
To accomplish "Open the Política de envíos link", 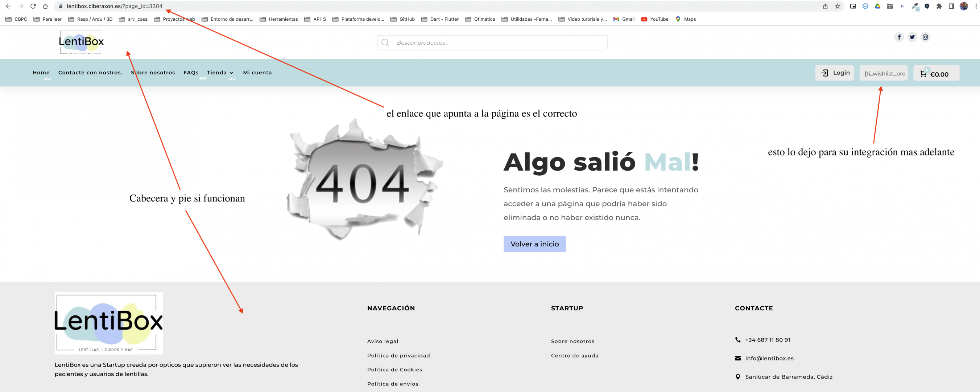I will click(x=393, y=384).
